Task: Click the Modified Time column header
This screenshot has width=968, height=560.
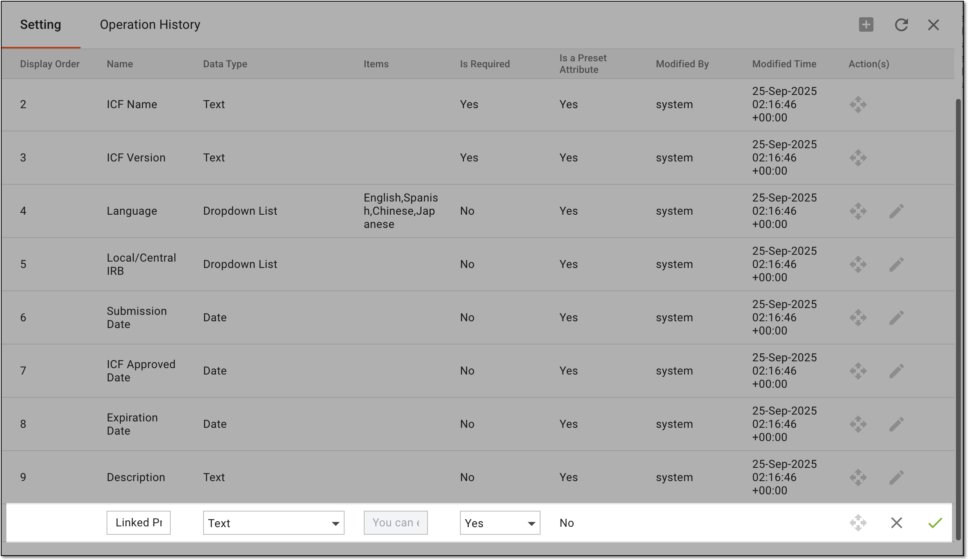Action: click(784, 64)
